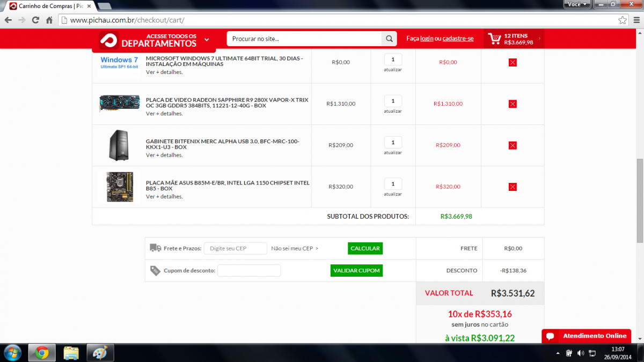Open the cadastre-se link

pyautogui.click(x=458, y=39)
